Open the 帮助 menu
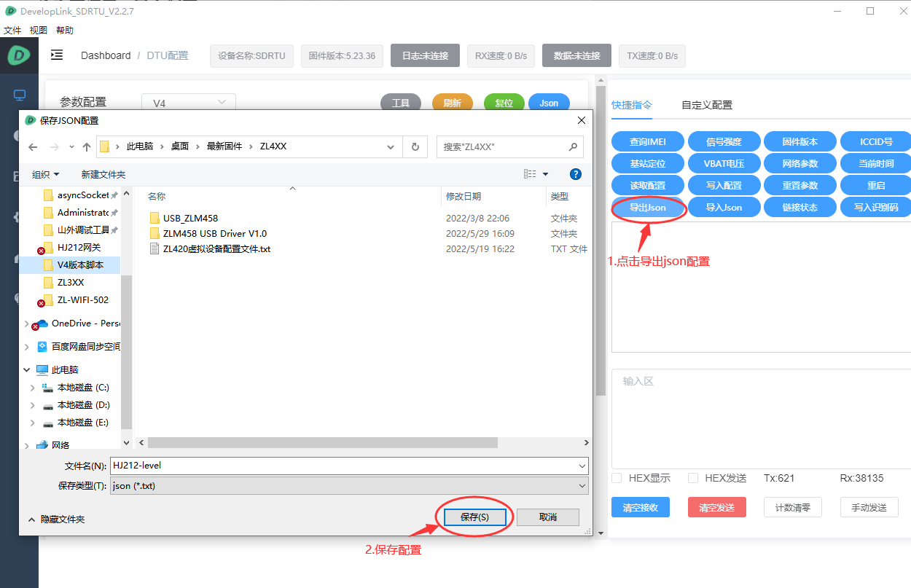Viewport: 911px width, 588px height. point(65,30)
